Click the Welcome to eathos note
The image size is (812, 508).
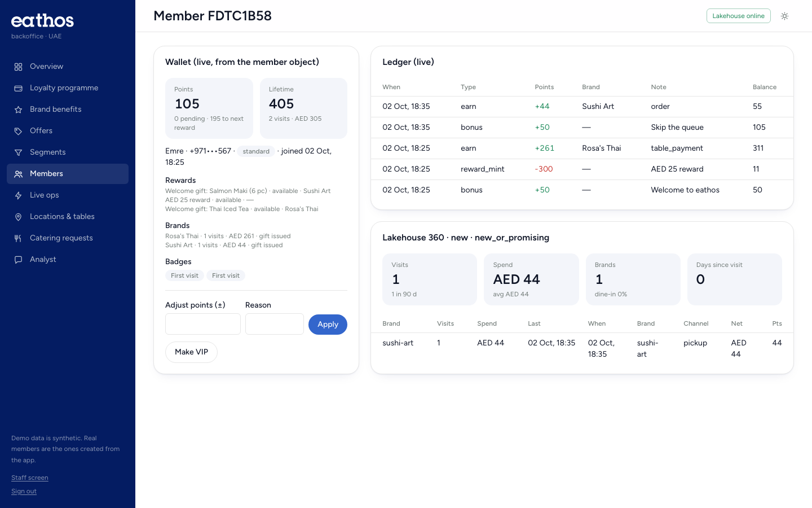(x=685, y=190)
